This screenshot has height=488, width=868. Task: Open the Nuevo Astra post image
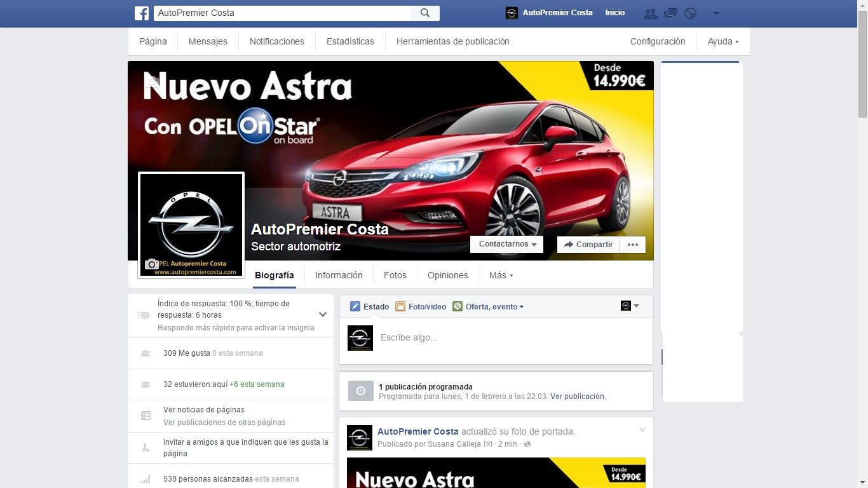coord(496,473)
